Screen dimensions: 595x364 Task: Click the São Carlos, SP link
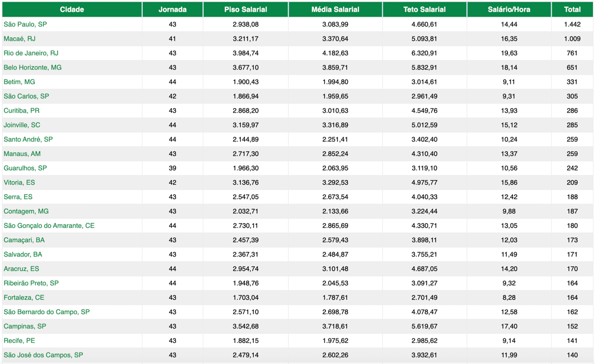26,96
